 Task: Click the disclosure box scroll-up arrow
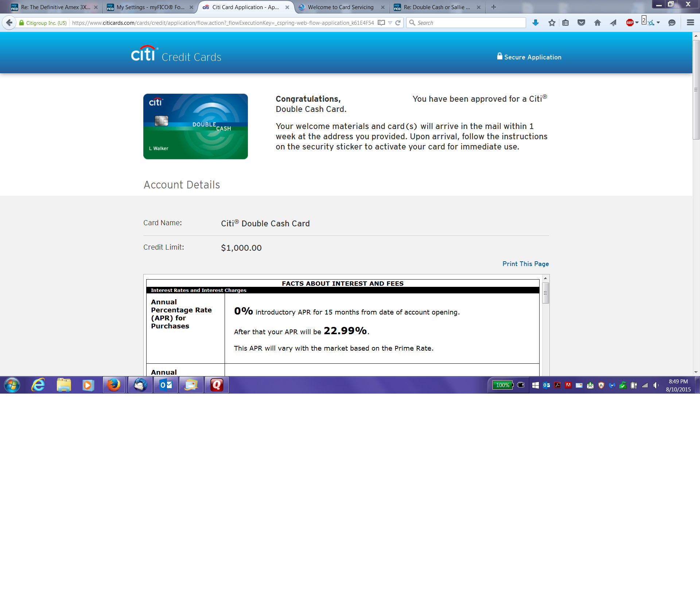[x=545, y=278]
